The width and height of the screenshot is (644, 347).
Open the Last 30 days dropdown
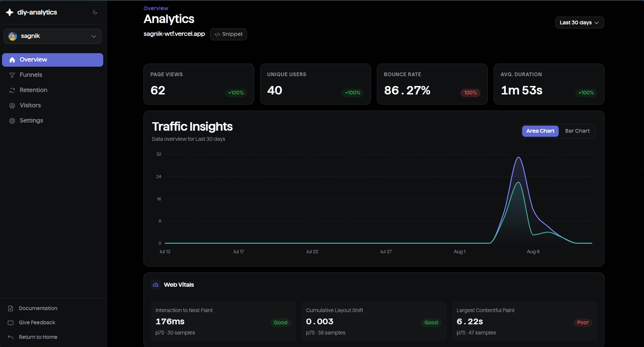click(579, 23)
